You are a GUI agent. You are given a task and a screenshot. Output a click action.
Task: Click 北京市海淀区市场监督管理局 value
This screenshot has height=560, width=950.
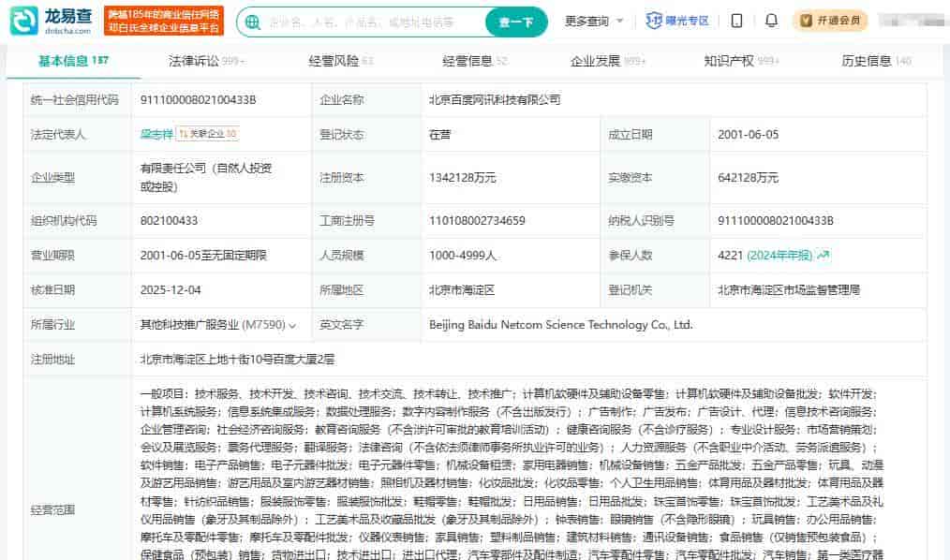pyautogui.click(x=789, y=290)
